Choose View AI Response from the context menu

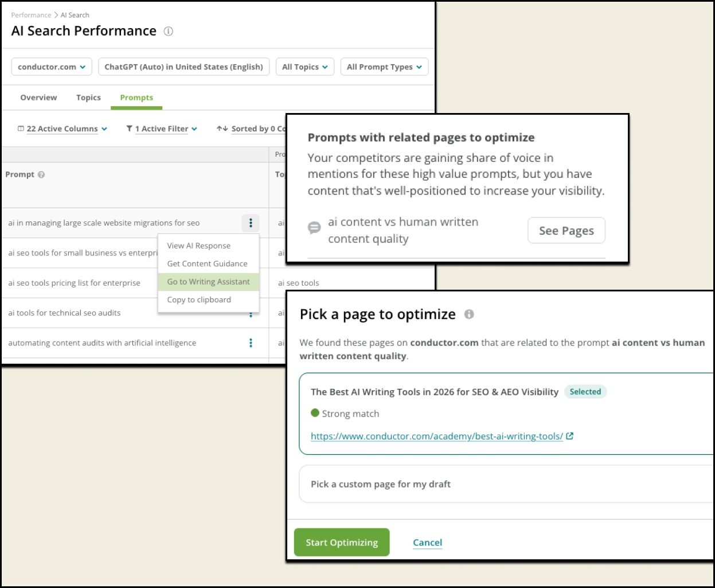pyautogui.click(x=208, y=246)
